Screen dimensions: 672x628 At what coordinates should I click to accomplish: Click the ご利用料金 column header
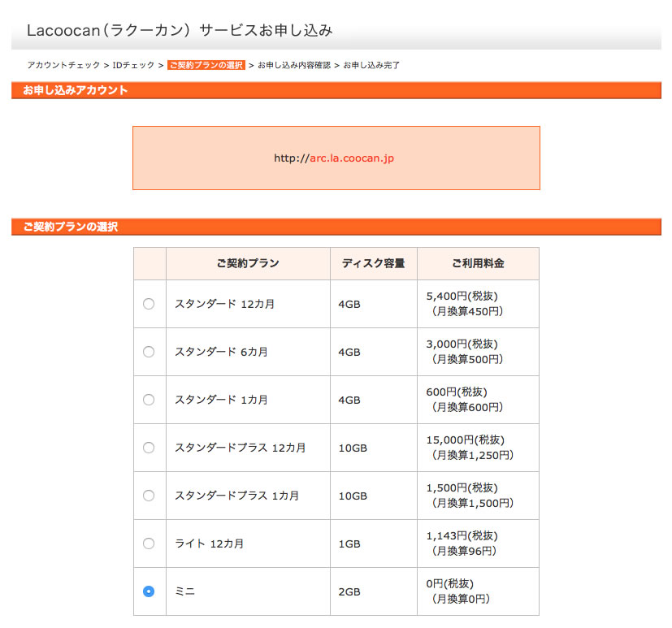coord(478,263)
